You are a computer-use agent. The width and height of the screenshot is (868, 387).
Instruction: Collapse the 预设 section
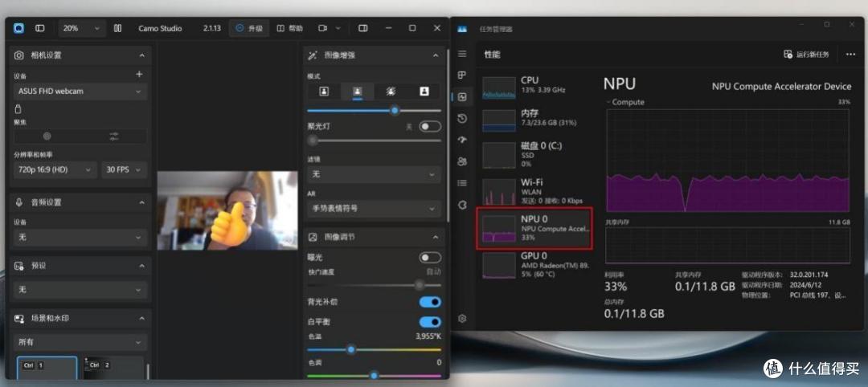click(142, 266)
